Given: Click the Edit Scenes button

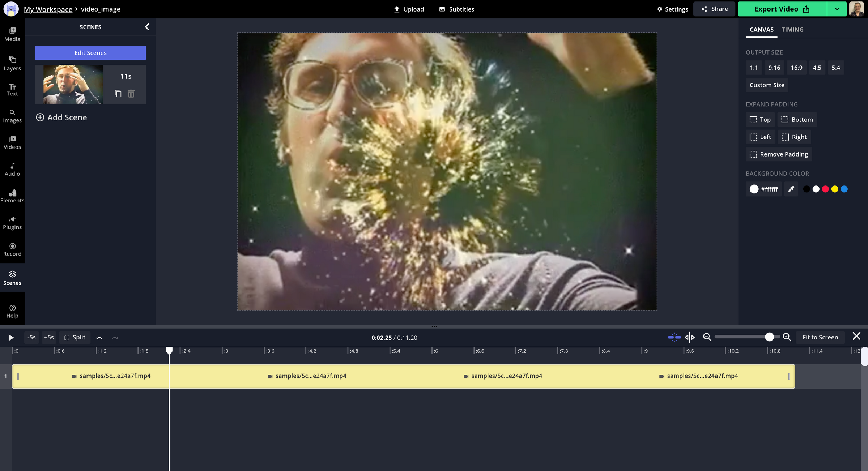Looking at the screenshot, I should (x=90, y=52).
